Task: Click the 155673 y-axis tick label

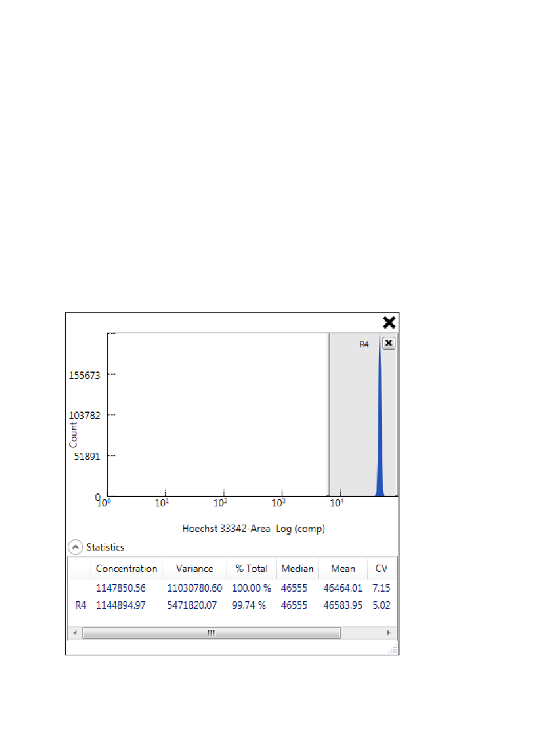Action: coord(85,374)
